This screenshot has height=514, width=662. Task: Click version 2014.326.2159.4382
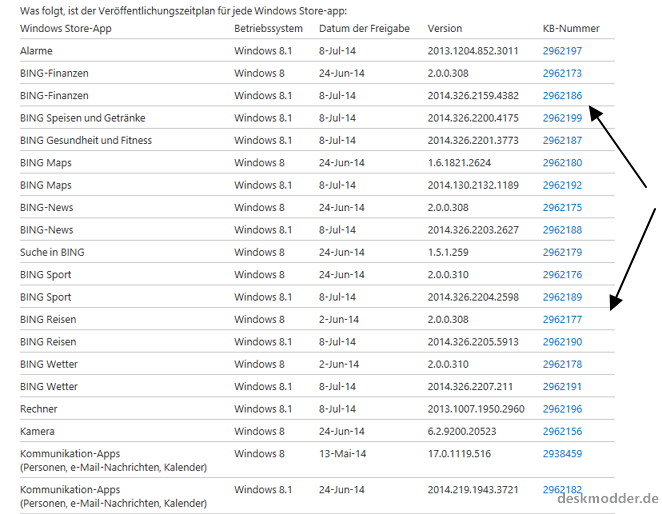coord(473,95)
